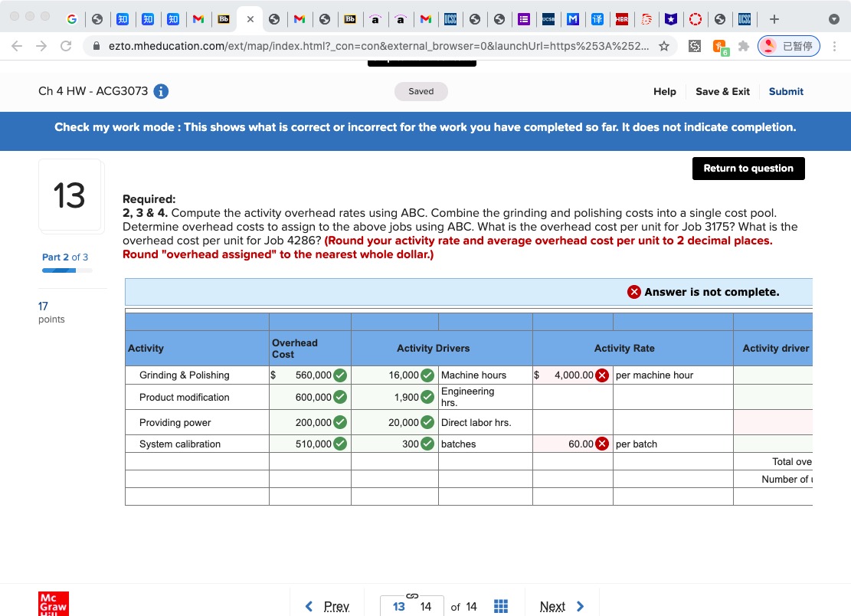Click the empty rate cell for Providing power
Viewport: 851px width, 616px height.
click(x=573, y=422)
